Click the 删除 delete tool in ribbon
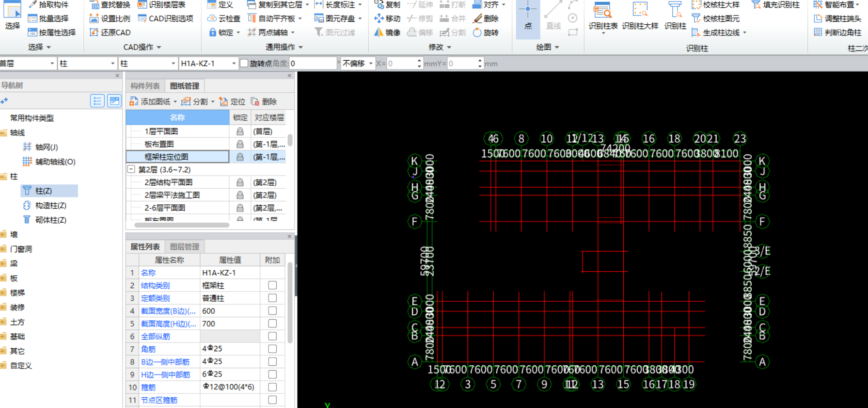This screenshot has width=868, height=408. (486, 18)
